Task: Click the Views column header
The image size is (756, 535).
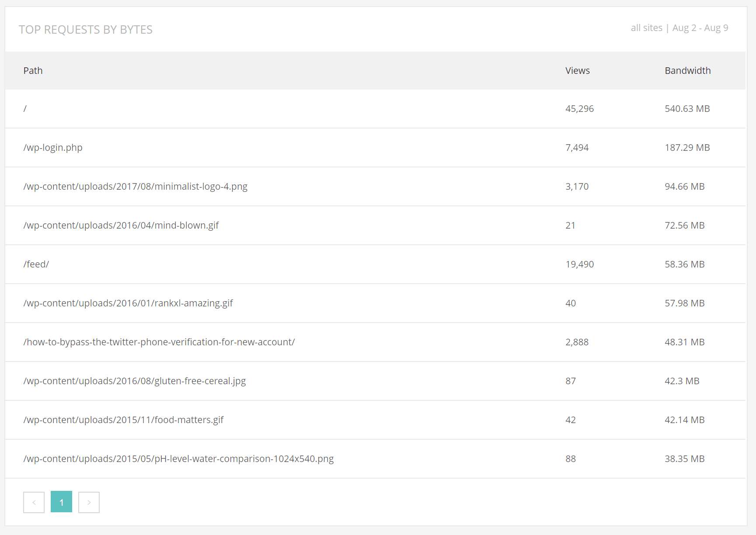Action: [x=577, y=71]
